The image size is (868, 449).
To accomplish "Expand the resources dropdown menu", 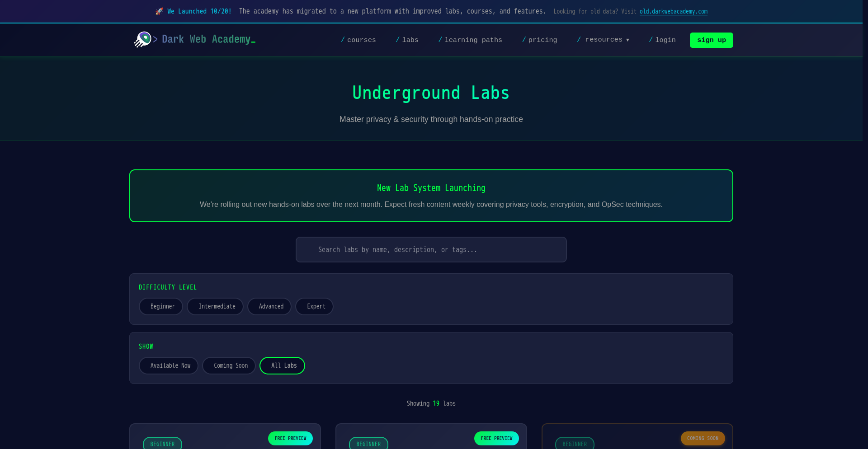I will point(603,40).
